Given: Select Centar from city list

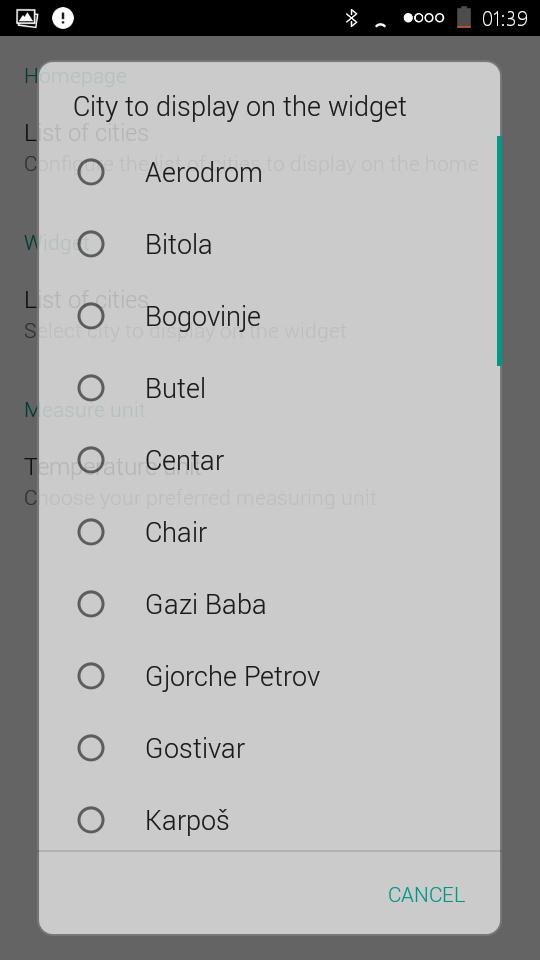Looking at the screenshot, I should (91, 460).
